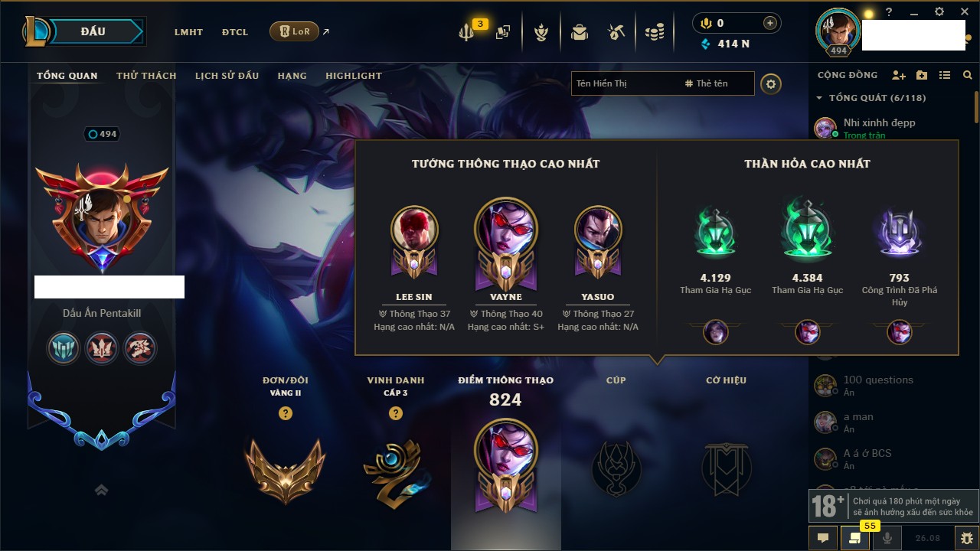Click the ĐẤU play button
Viewport: 980px width, 551px height.
coord(93,31)
